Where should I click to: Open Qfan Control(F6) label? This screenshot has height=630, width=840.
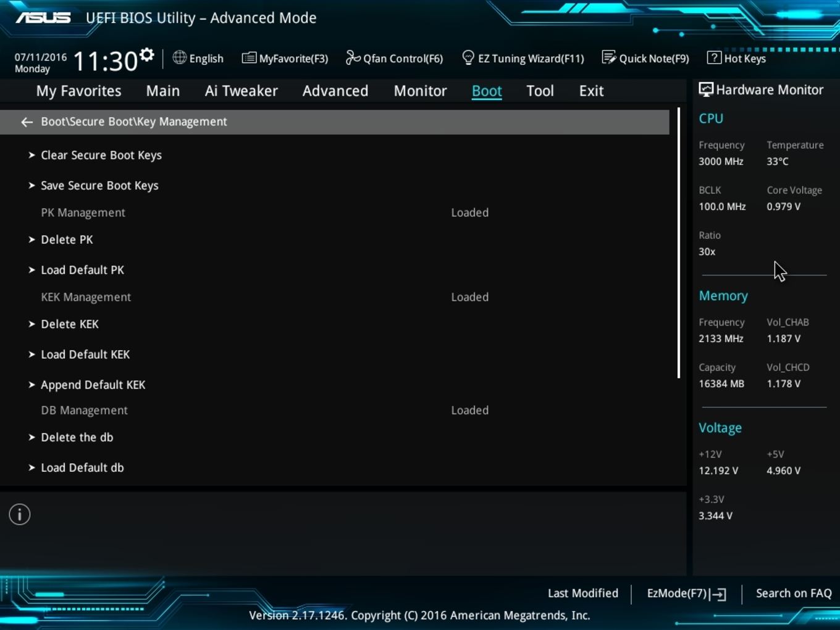tap(403, 59)
